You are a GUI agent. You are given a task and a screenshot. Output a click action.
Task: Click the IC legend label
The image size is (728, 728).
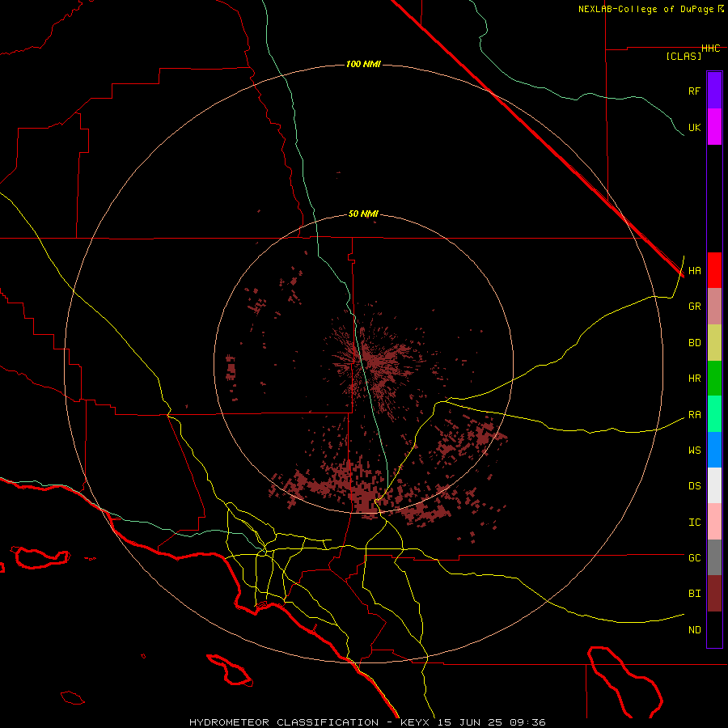point(694,522)
